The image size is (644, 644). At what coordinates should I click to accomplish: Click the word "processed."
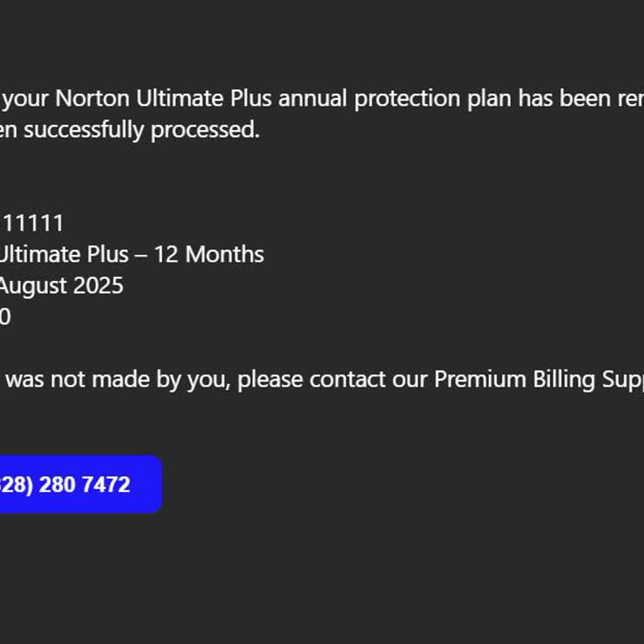(205, 130)
